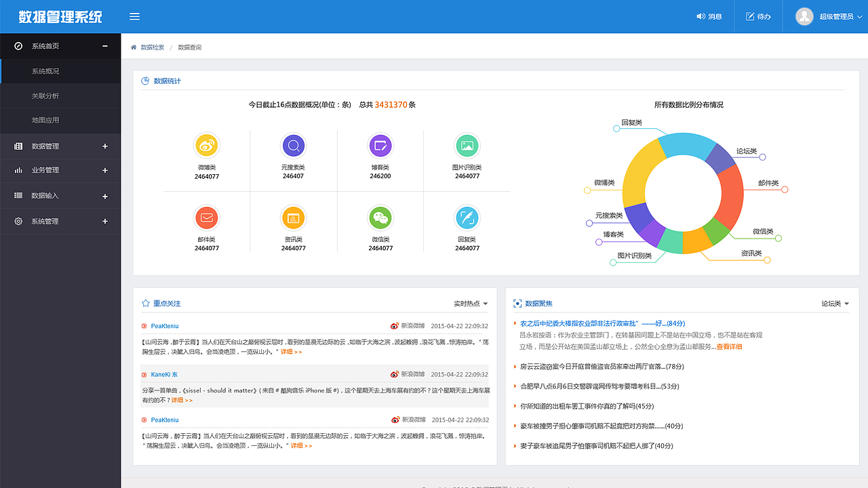Expand 系统管理 with its plus sign
The height and width of the screenshot is (488, 868).
click(x=105, y=221)
